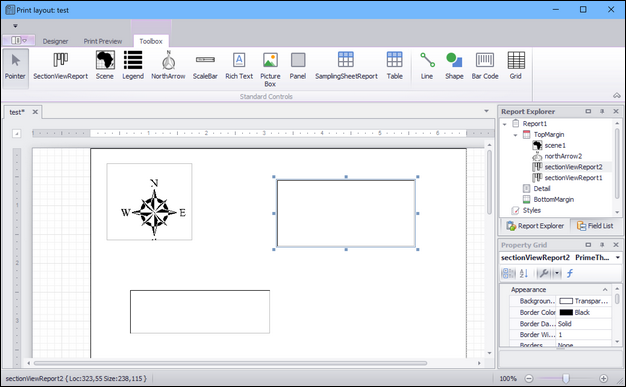Screen dimensions: 626x387
Task: Choose the Grid control
Action: click(x=516, y=66)
